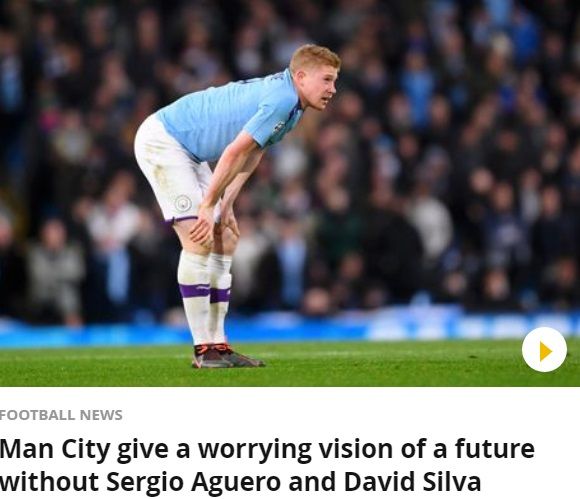Viewport: 580px width, 499px height.
Task: Click the player's dark football boots
Action: click(227, 356)
